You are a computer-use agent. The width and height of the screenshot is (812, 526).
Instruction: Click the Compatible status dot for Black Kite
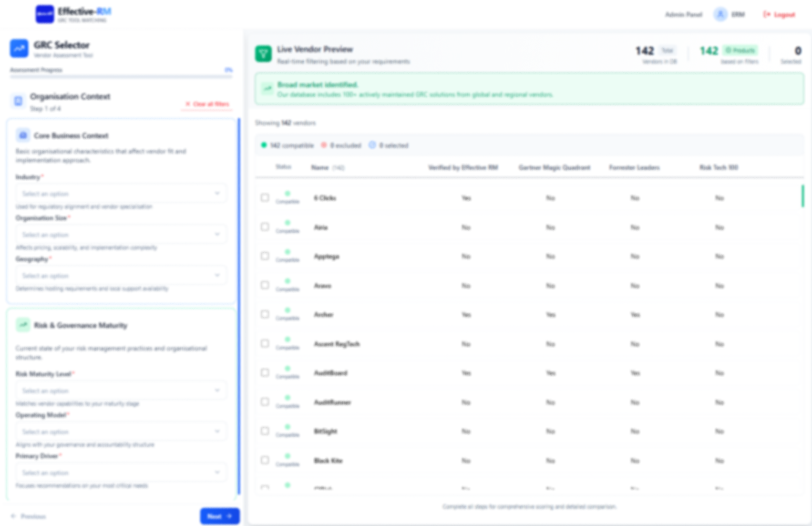coord(287,456)
